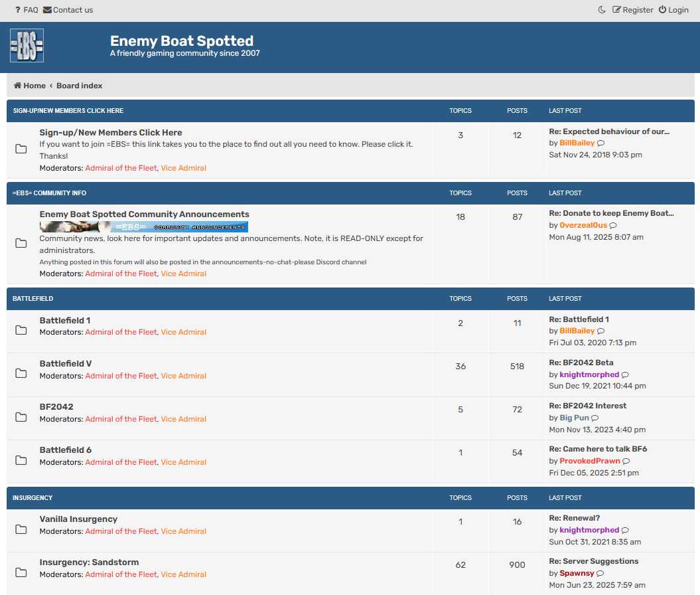Image resolution: width=700 pixels, height=595 pixels.
Task: View latest post icon in Battlefield V row
Action: point(625,375)
